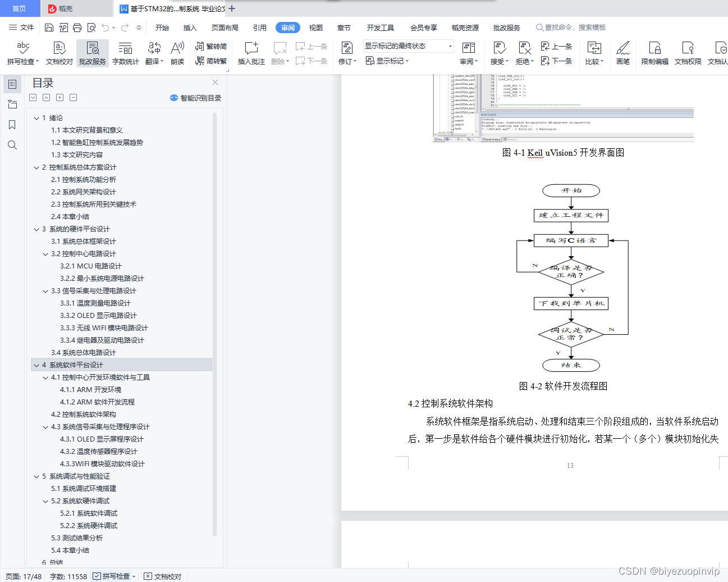Screen dimensions: 728x582
Task: Open the Review pane (审阅) tool
Action: (469, 53)
